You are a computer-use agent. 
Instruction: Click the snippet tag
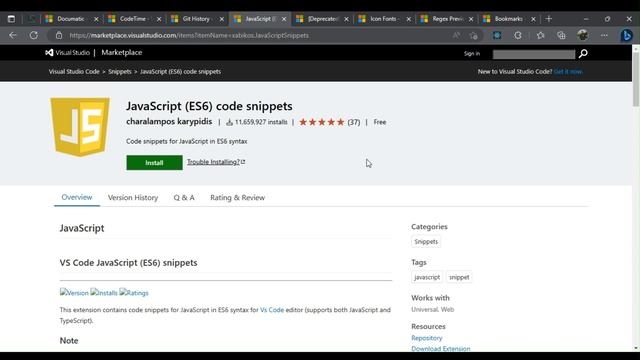tap(459, 277)
